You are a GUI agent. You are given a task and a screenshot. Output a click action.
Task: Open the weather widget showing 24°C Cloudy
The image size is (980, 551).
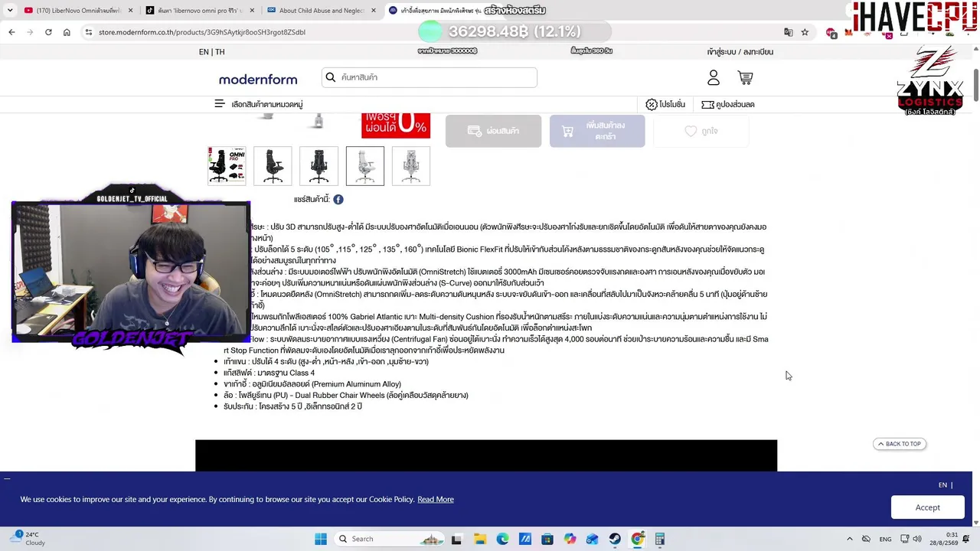(28, 539)
